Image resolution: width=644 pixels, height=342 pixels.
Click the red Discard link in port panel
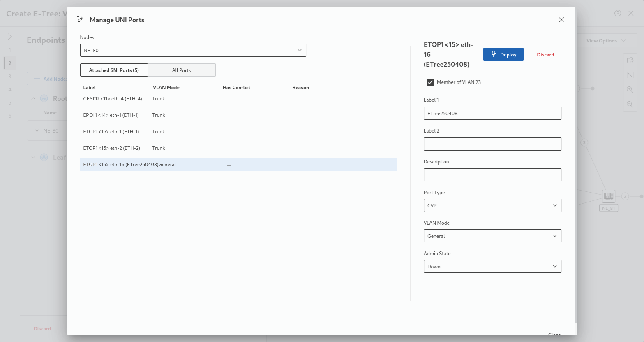[545, 55]
